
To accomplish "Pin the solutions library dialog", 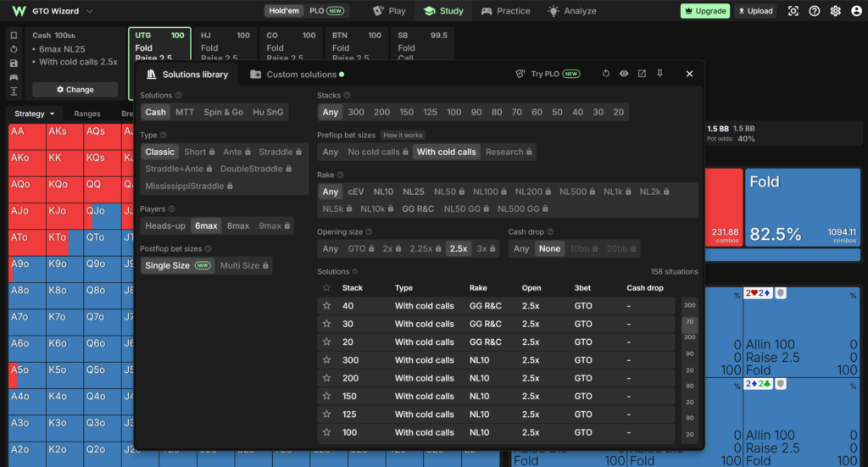I will pyautogui.click(x=659, y=74).
